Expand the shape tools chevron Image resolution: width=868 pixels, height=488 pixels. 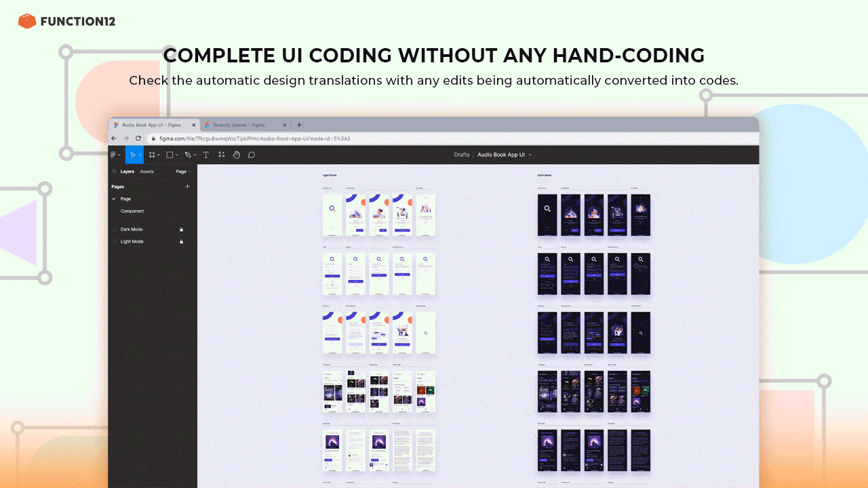[177, 155]
